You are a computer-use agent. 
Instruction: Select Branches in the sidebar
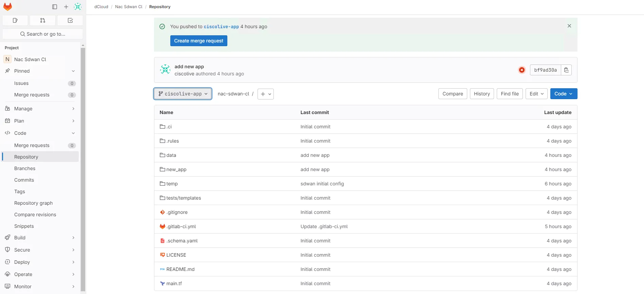(x=25, y=168)
